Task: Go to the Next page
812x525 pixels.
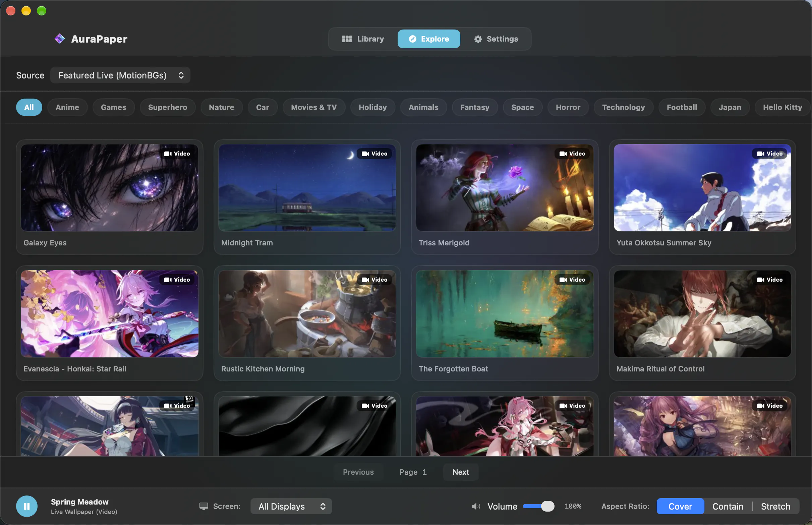Action: click(x=461, y=472)
